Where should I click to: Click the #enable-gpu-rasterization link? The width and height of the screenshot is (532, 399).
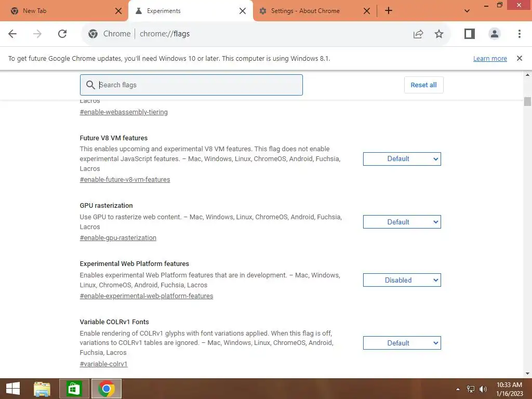click(x=118, y=238)
